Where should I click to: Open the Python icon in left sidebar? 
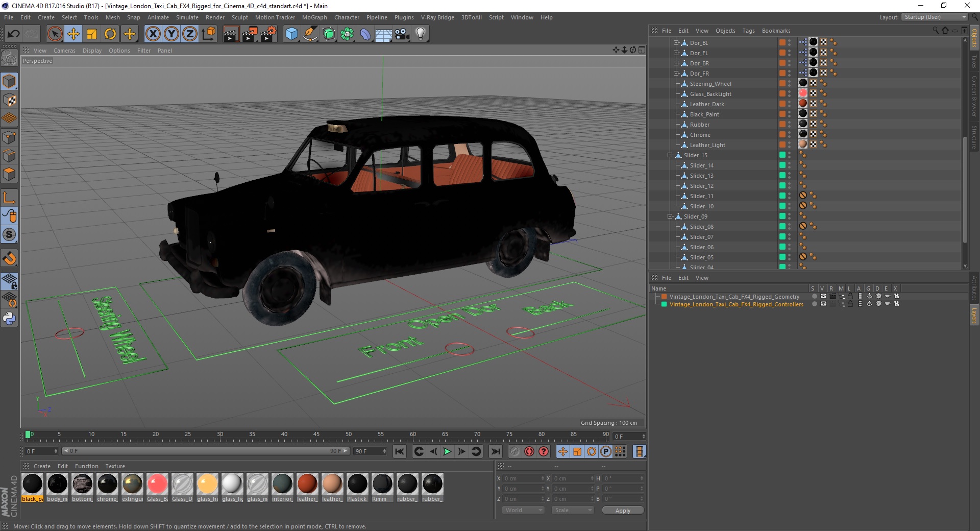(9, 319)
